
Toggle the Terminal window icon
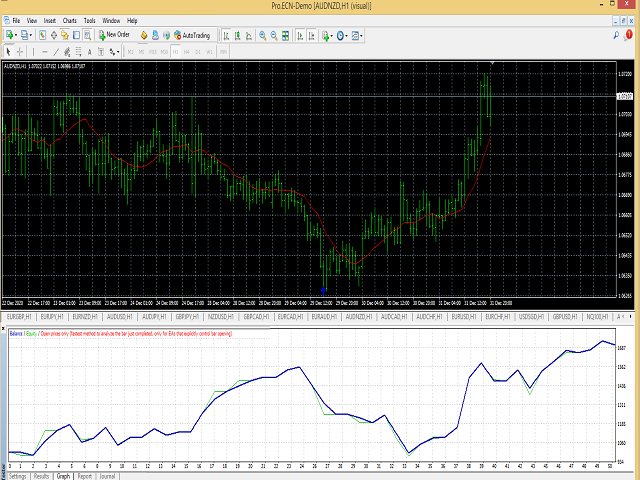click(x=76, y=36)
